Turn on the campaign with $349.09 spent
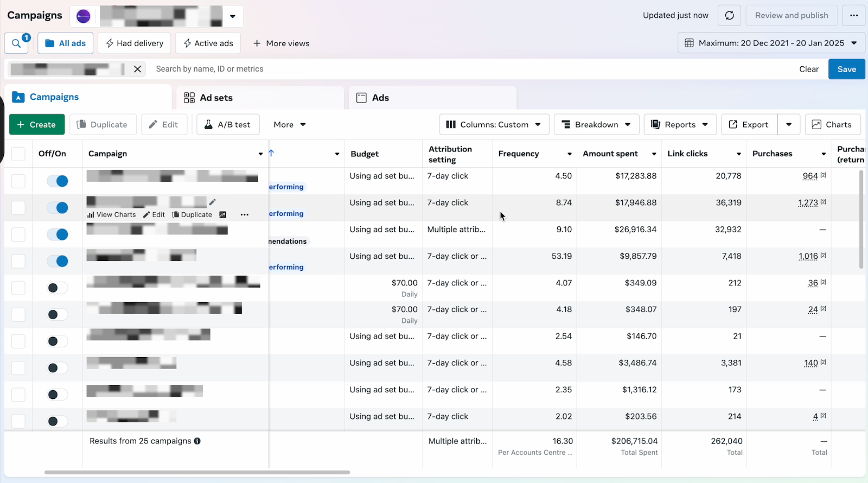This screenshot has width=868, height=483. click(58, 288)
